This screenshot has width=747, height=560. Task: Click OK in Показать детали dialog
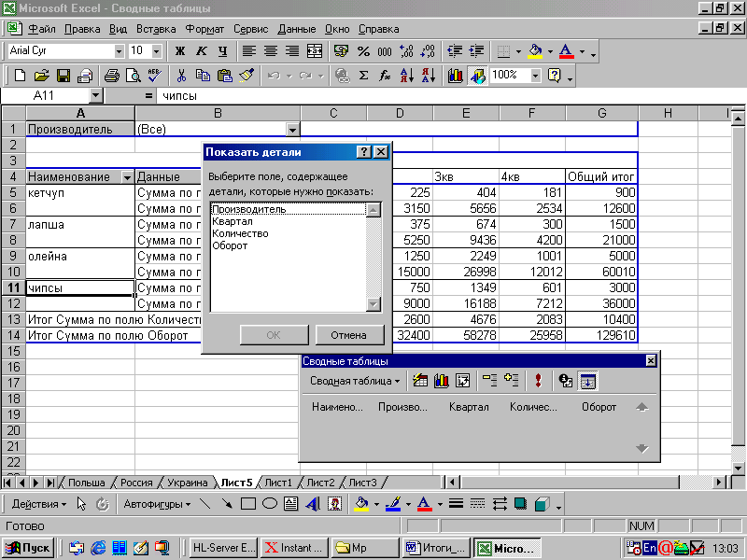tap(274, 335)
